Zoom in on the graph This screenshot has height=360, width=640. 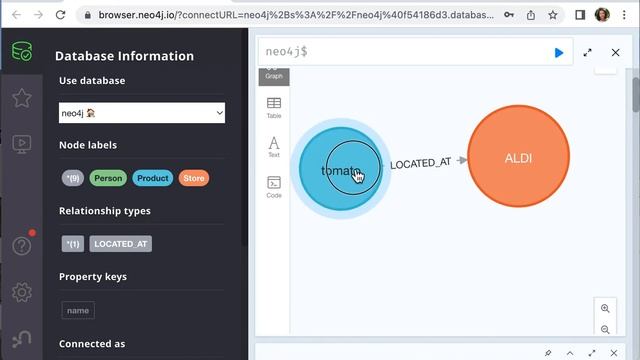(605, 308)
